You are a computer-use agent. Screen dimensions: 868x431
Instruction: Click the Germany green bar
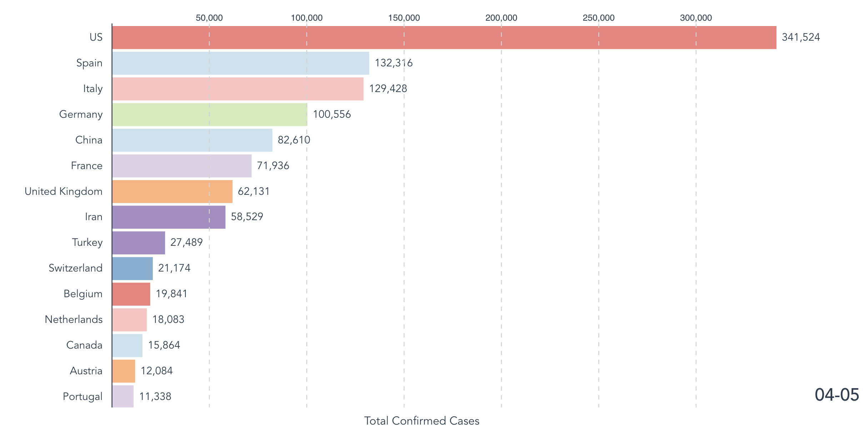pos(210,115)
